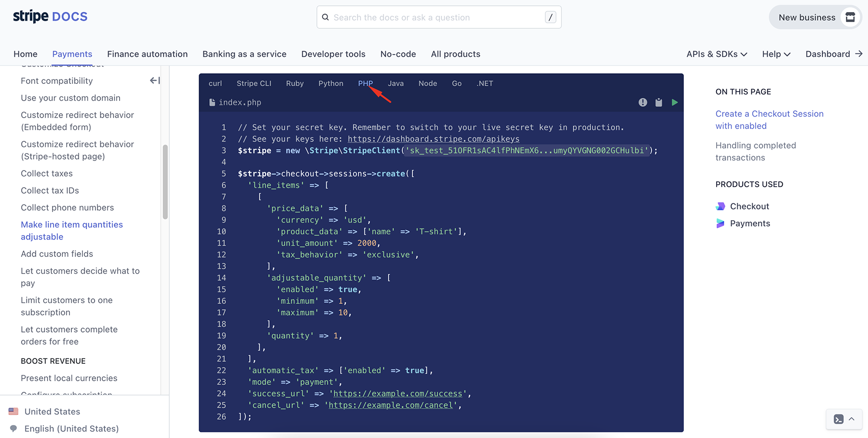Open the Finance automation tab

point(148,54)
